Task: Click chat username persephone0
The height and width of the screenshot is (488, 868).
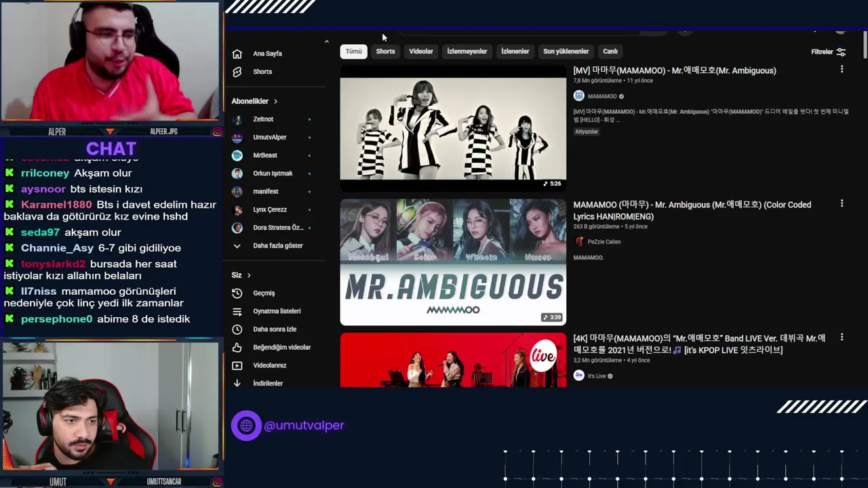Action: [56, 319]
